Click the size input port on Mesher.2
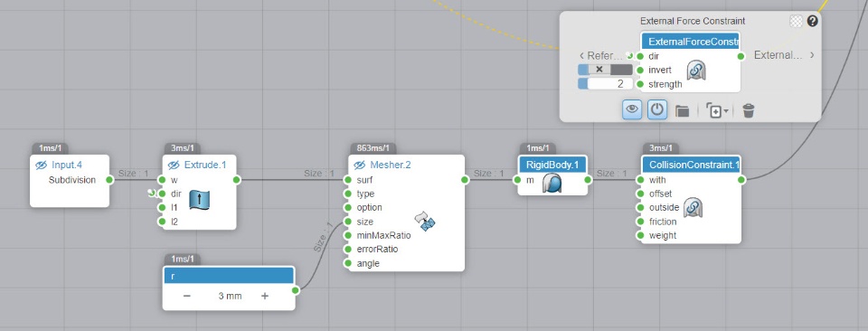This screenshot has height=331, width=868. [347, 222]
